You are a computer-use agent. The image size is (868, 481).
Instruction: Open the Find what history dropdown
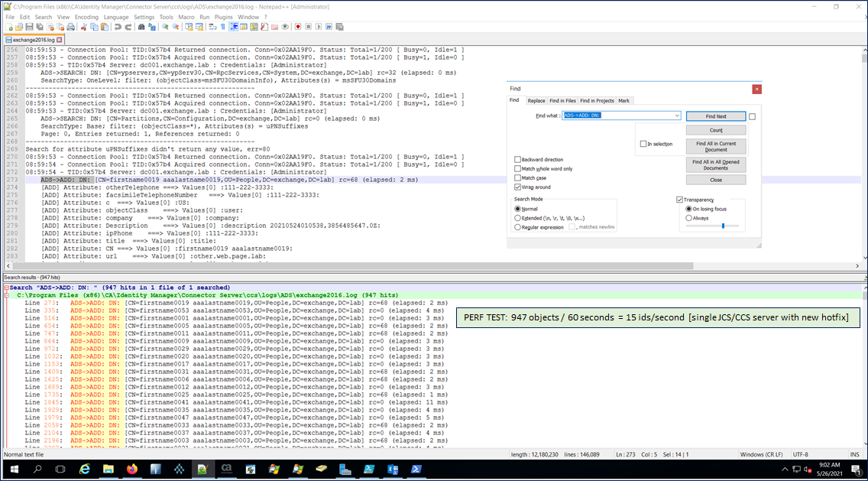point(677,115)
